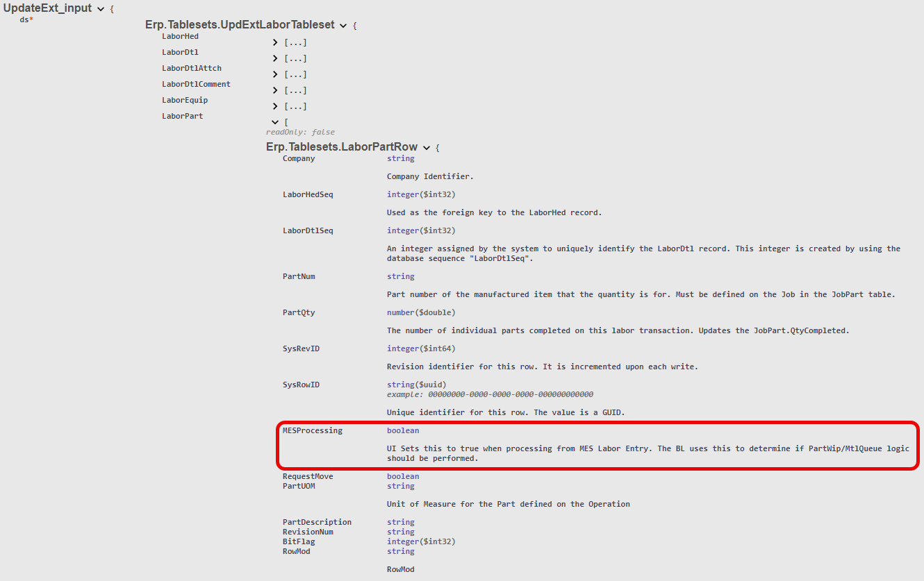The height and width of the screenshot is (581, 924).
Task: Click the number($double) type
Action: (x=421, y=312)
